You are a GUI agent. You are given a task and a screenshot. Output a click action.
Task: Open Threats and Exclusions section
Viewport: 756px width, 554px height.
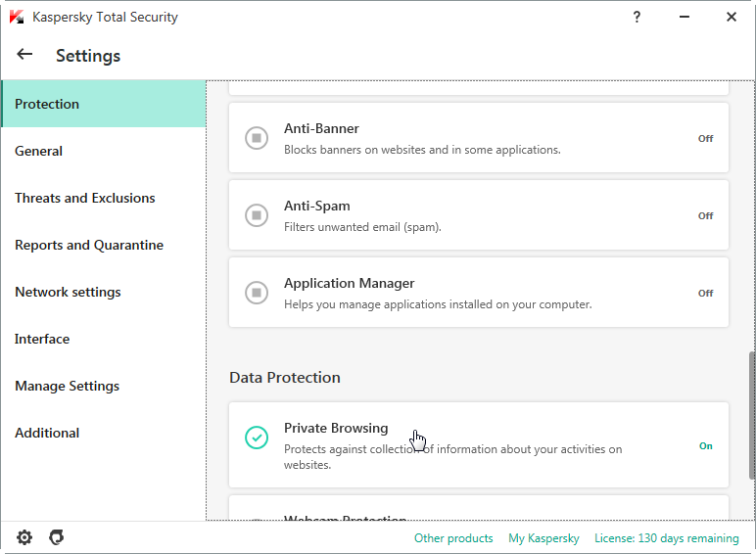pos(85,198)
